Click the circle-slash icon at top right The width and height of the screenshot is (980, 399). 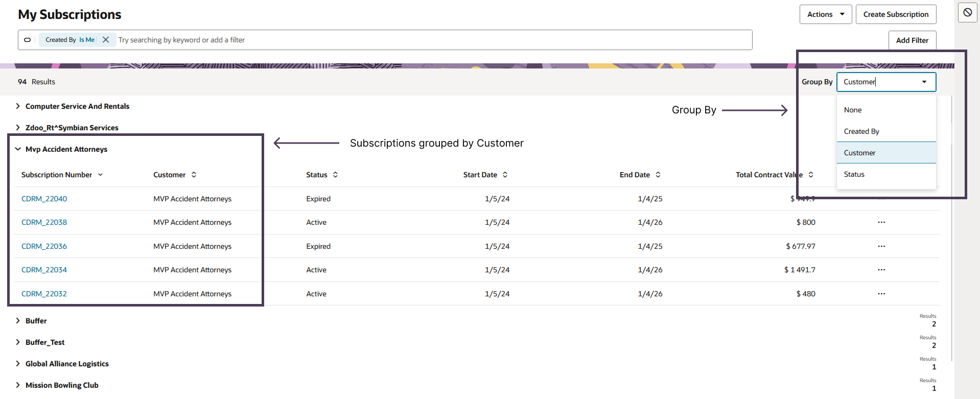pos(967,13)
